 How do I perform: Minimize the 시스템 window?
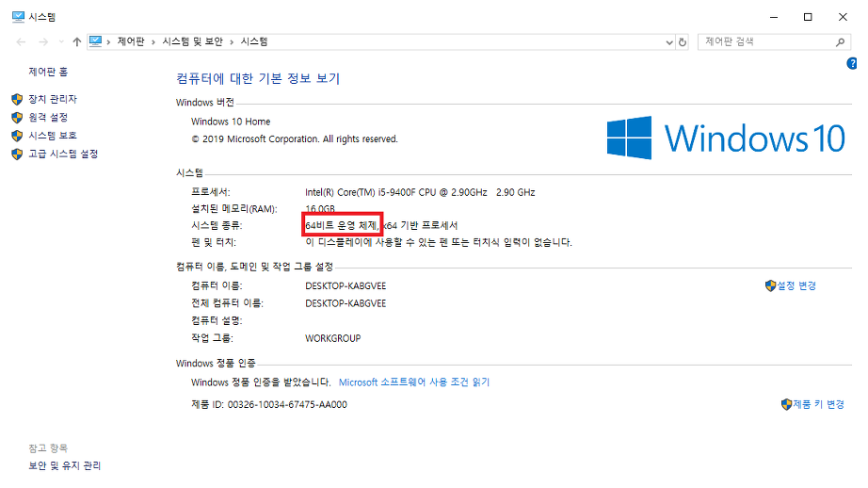point(774,17)
